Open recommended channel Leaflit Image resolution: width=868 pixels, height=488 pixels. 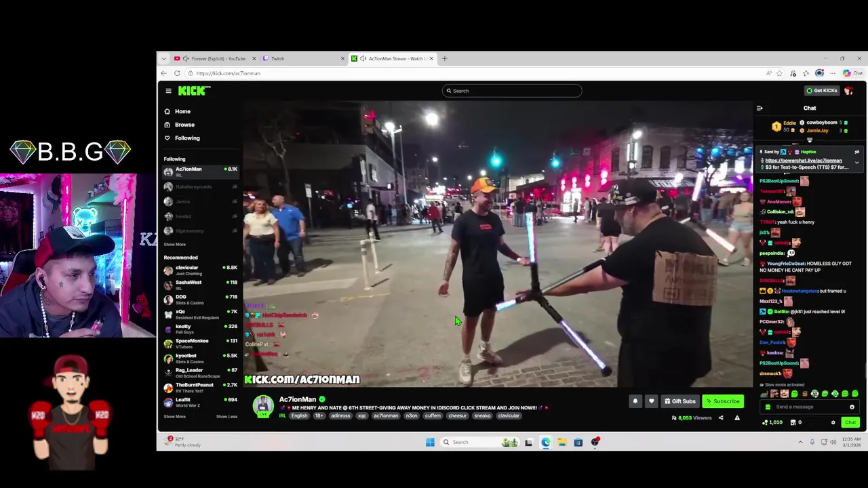click(x=201, y=402)
